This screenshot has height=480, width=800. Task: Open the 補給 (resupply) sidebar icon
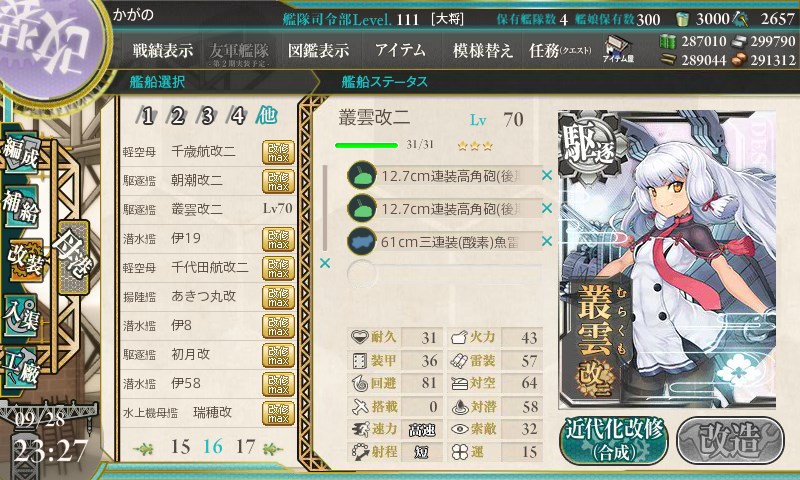[21, 205]
